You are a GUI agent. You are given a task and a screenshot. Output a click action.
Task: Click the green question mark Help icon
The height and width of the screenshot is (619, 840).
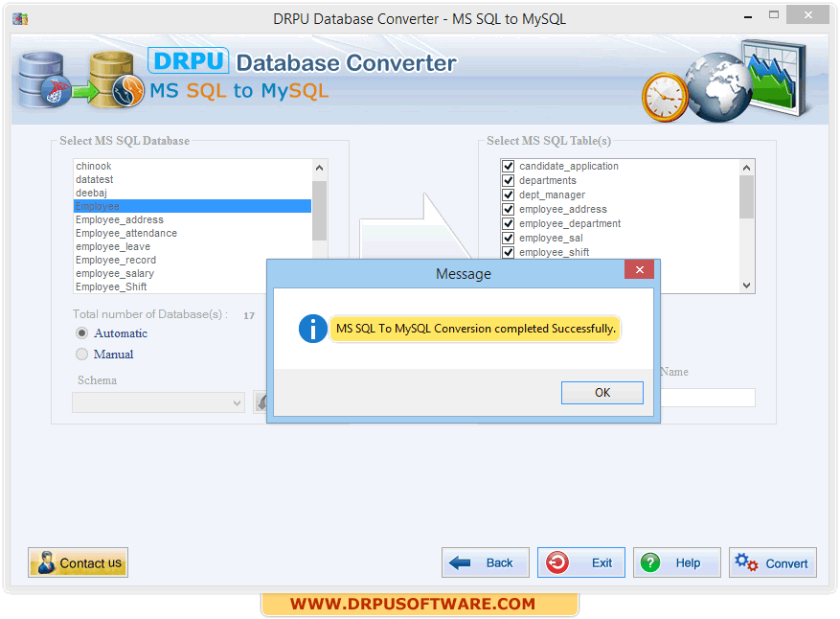[x=650, y=562]
